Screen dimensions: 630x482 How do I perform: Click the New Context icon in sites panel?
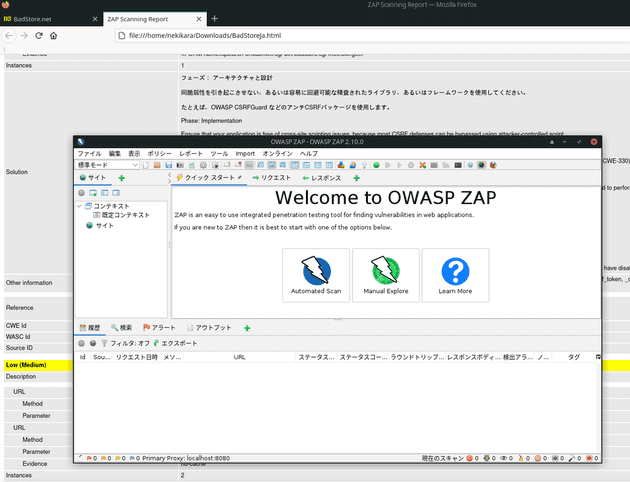tap(93, 193)
